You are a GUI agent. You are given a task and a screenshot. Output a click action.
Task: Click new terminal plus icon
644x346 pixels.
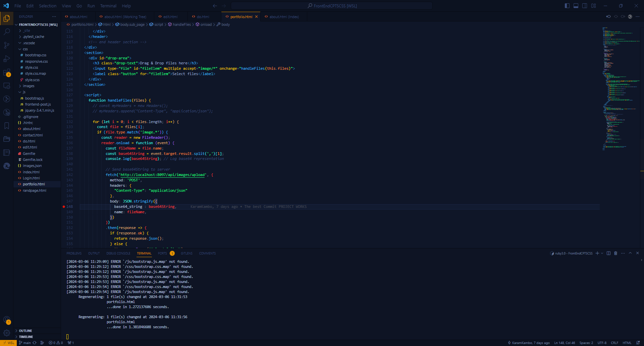coord(597,253)
